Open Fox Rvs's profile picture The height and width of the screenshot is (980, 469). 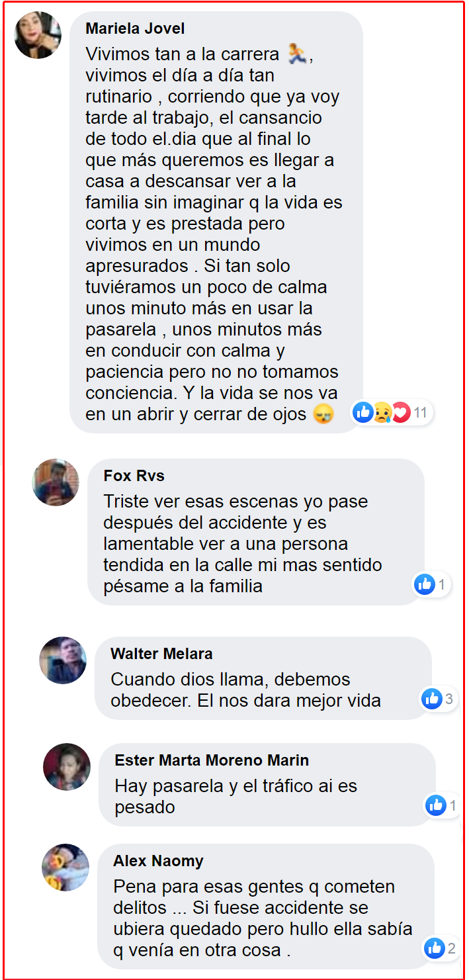56,482
